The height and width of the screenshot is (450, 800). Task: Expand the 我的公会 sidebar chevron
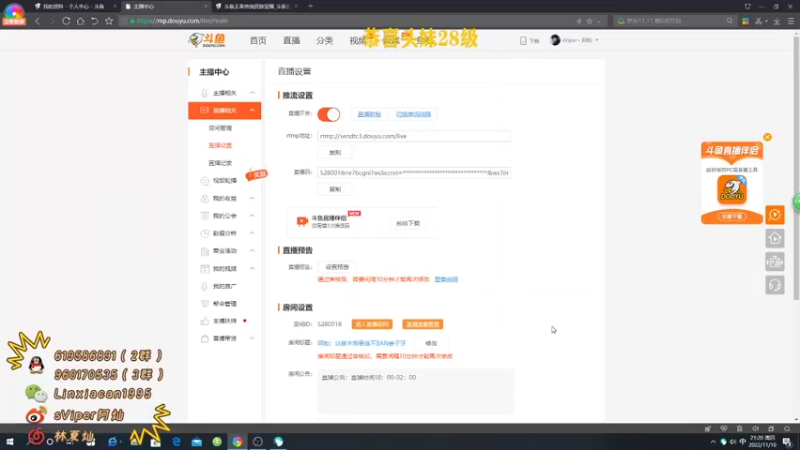point(252,216)
